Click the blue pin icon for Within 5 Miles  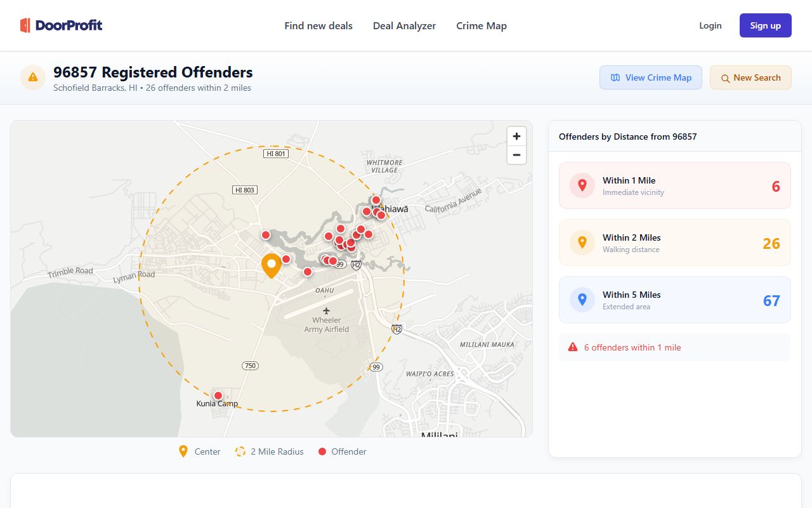[x=582, y=300]
